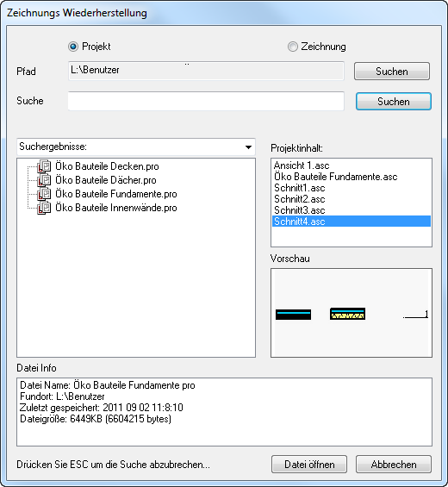This screenshot has height=487, width=448.
Task: Click the Abbrechen button
Action: tap(394, 465)
